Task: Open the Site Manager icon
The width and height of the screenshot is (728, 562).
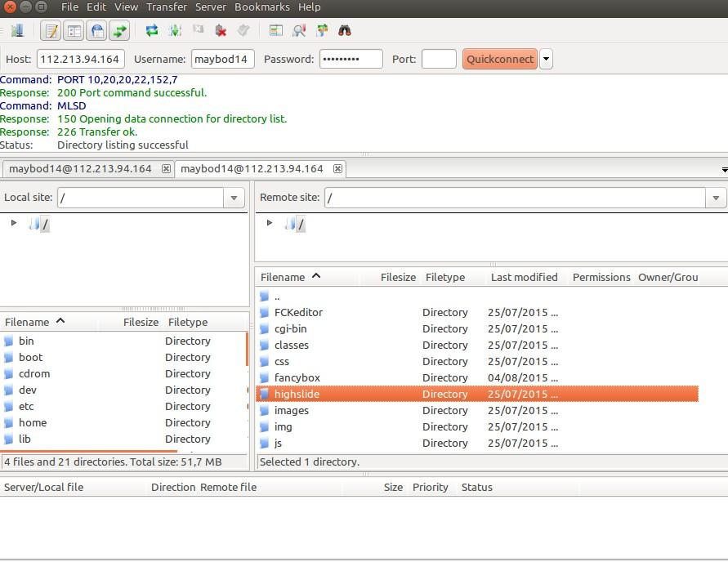Action: pyautogui.click(x=17, y=30)
